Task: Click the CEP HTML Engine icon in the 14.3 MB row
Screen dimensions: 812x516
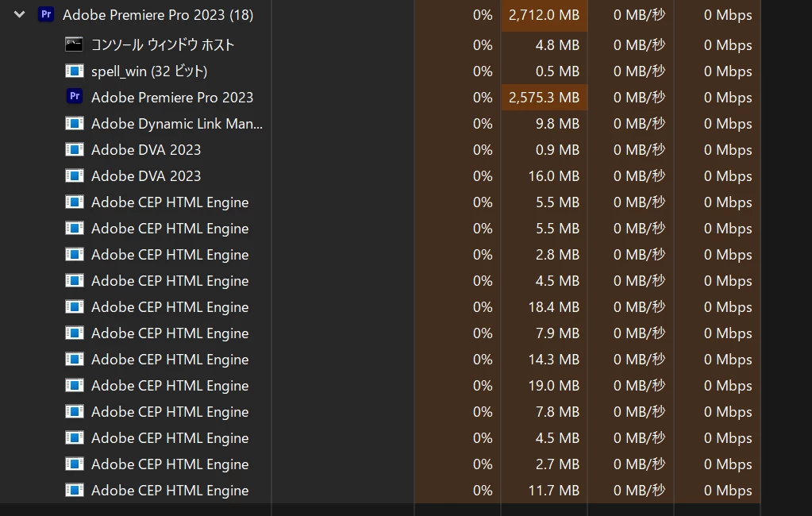Action: click(74, 359)
